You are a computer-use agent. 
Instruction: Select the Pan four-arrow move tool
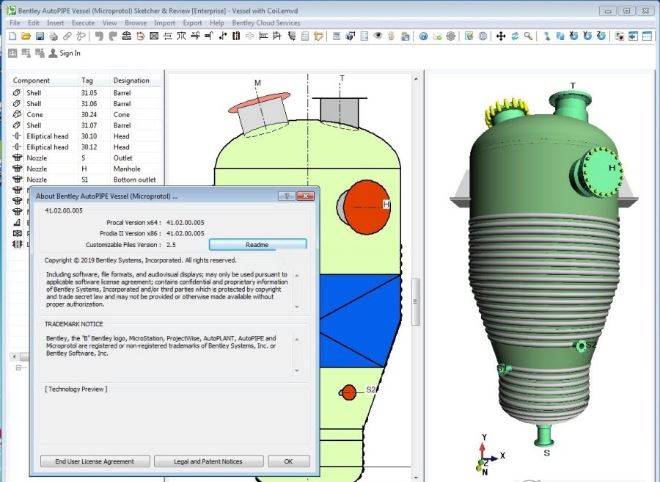point(501,36)
